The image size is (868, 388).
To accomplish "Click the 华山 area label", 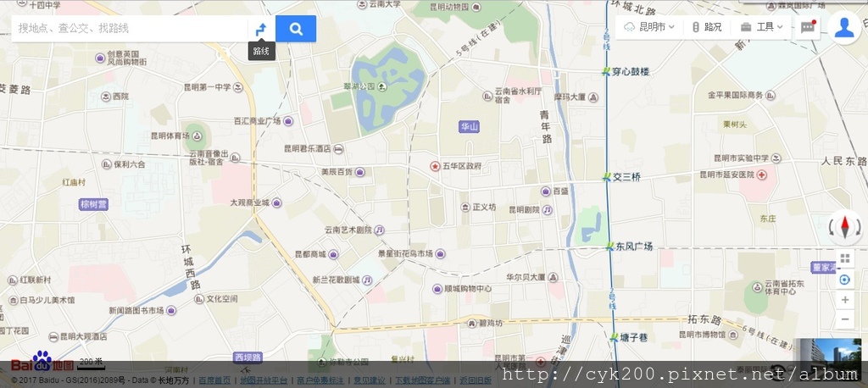I will click(x=469, y=127).
